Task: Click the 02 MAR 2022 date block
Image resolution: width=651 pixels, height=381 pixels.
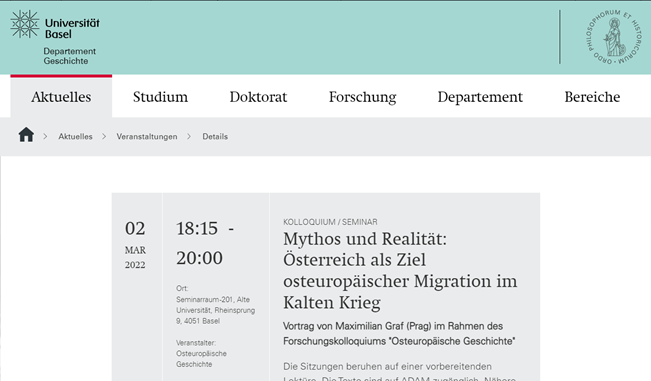Action: [135, 245]
